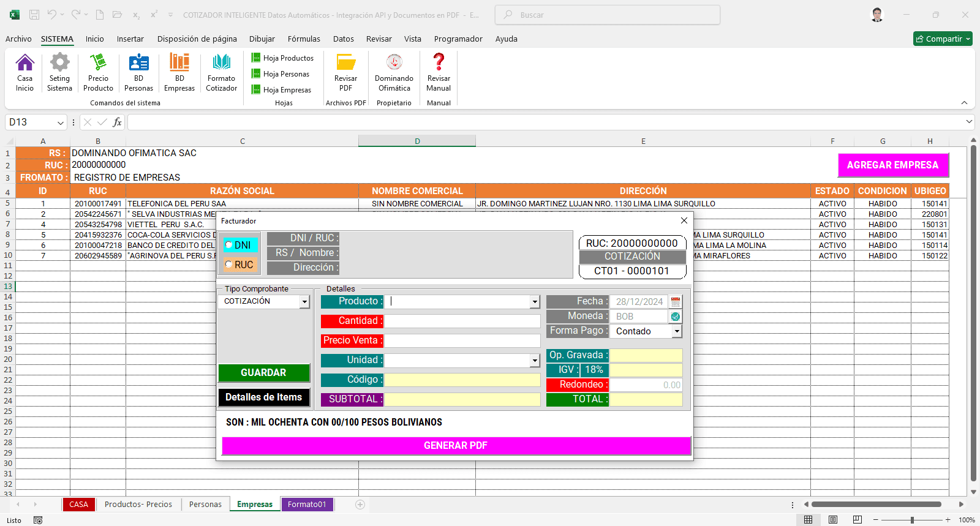Open the Formato01 sheet tab
This screenshot has width=980, height=526.
[307, 505]
